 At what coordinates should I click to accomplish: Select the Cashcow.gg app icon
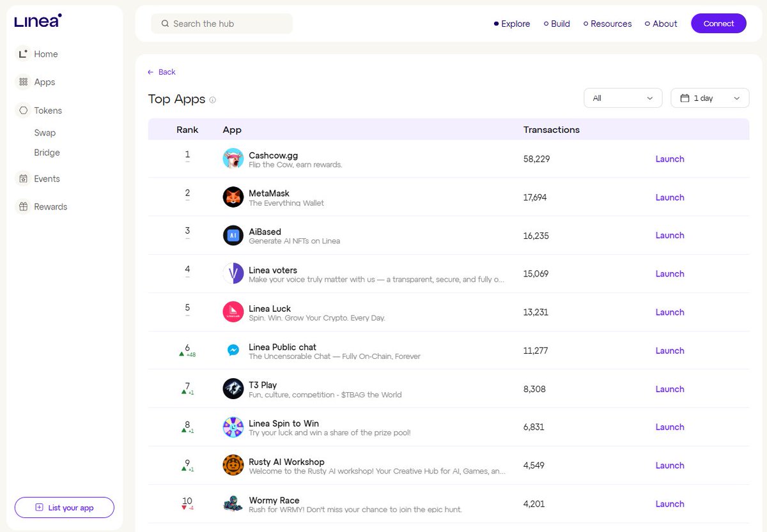pos(233,158)
